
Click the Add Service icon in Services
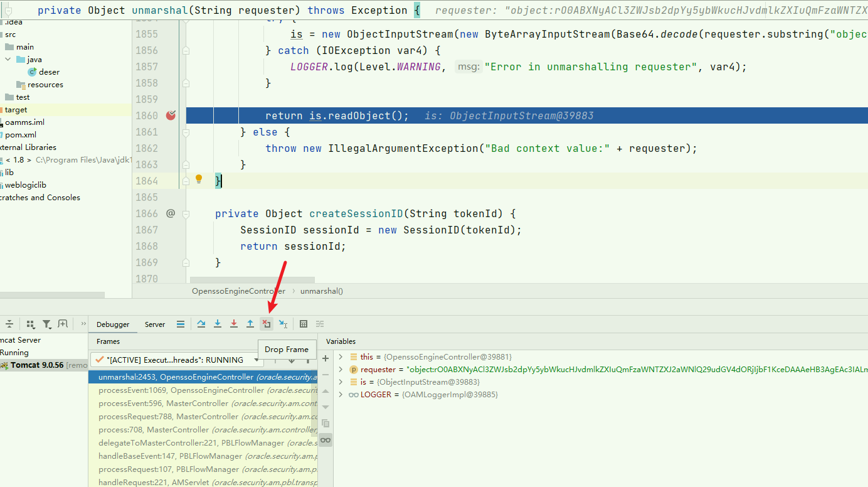point(63,324)
